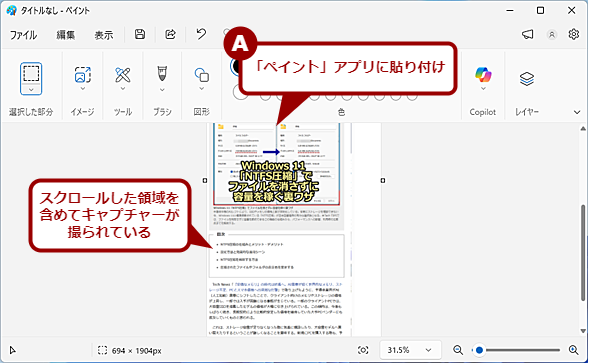Click the undo arrow icon

[x=201, y=34]
